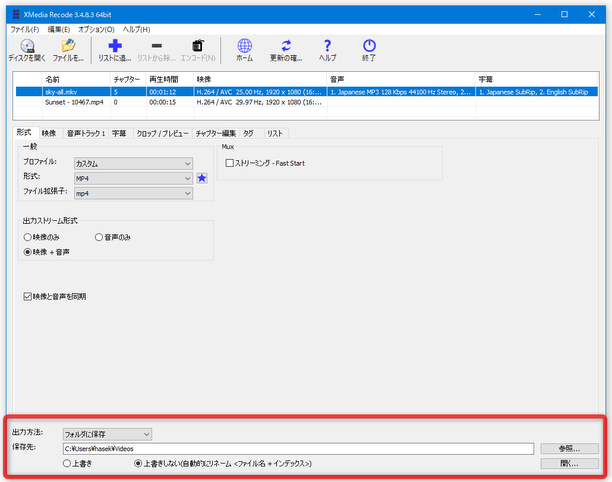Click the 保存先 path input field
The height and width of the screenshot is (482, 612).
click(298, 449)
